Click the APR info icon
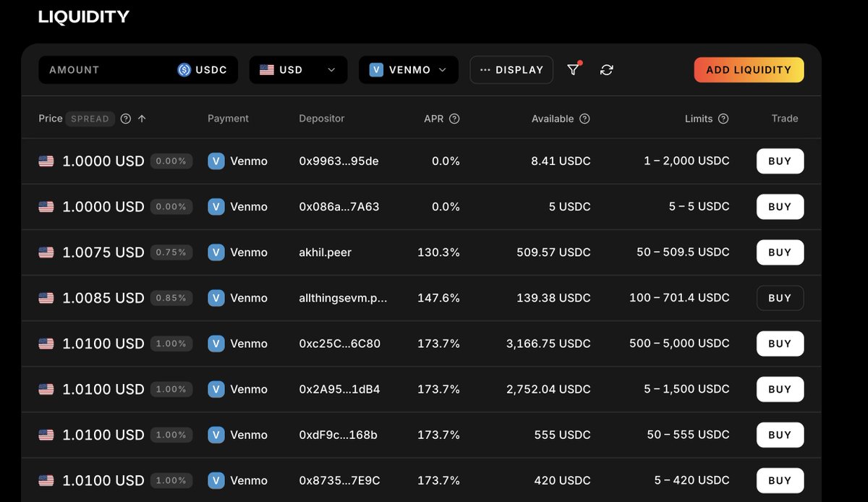The width and height of the screenshot is (868, 502). (454, 119)
